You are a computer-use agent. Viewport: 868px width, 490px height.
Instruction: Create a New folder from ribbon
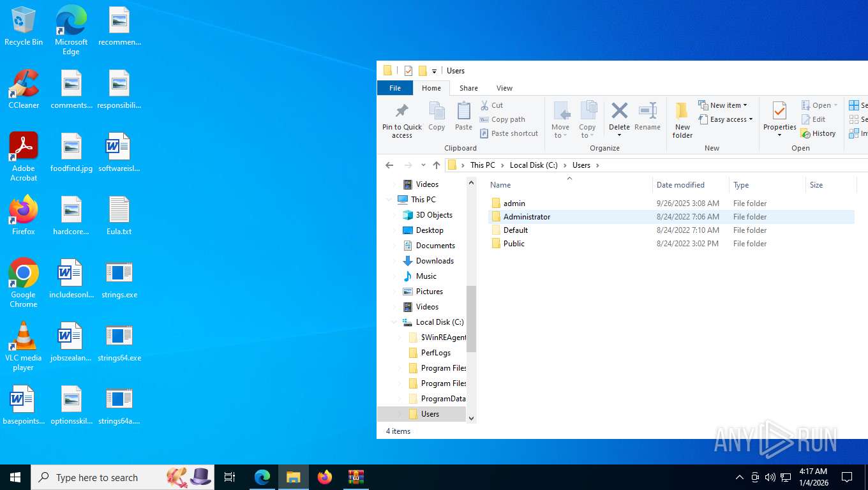pos(682,119)
